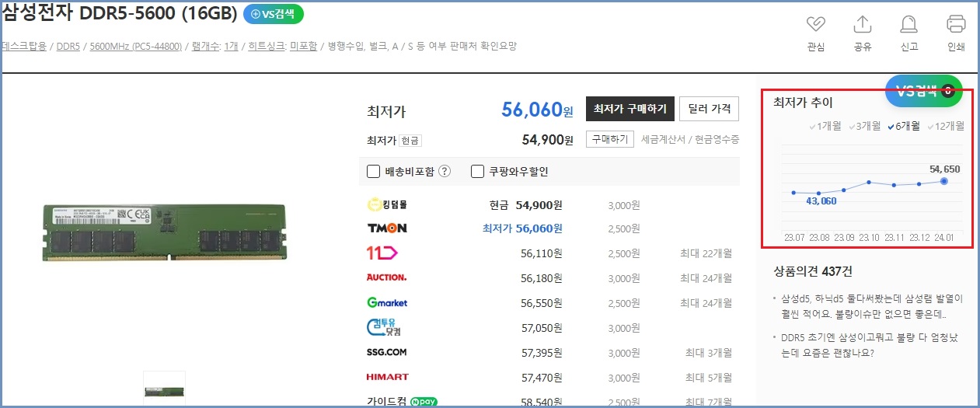Image resolution: width=980 pixels, height=408 pixels.
Task: Open the SSG.COM seller logo
Action: click(x=386, y=352)
